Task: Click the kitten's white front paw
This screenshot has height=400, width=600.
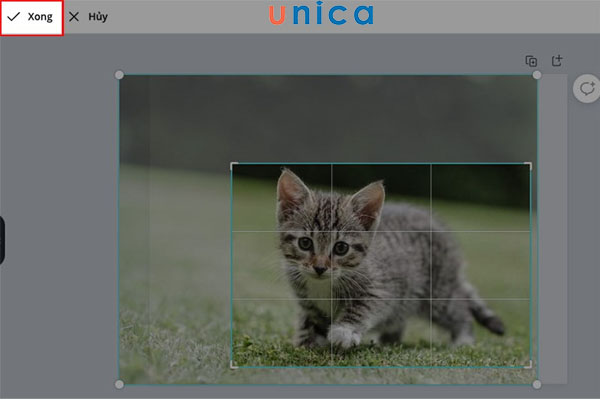Action: tap(344, 337)
